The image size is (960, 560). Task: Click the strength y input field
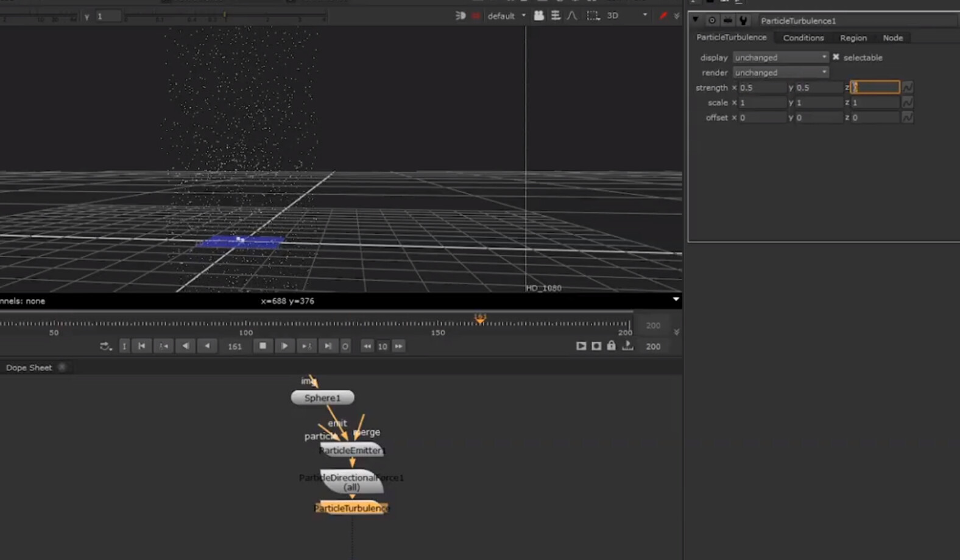click(x=819, y=88)
